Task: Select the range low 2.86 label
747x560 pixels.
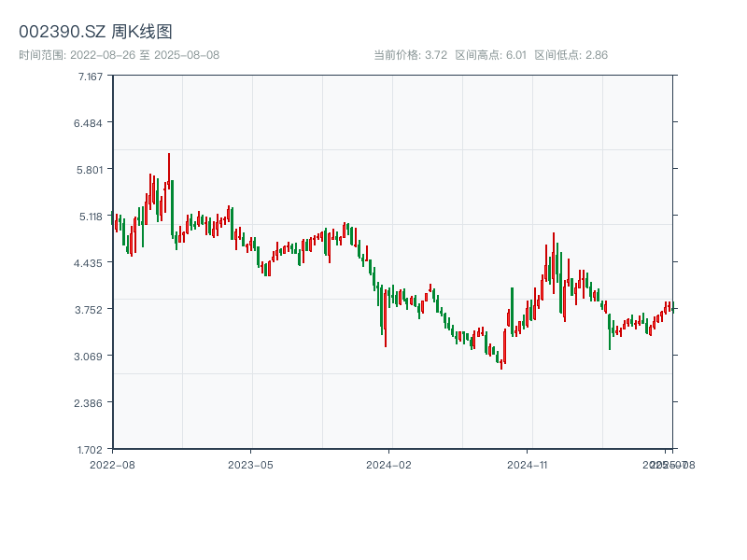Action: 571,55
